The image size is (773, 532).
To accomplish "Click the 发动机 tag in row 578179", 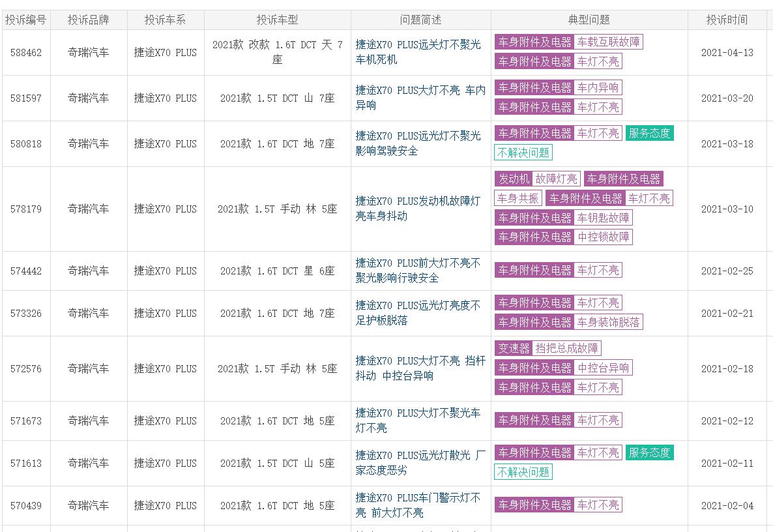I will [x=514, y=179].
